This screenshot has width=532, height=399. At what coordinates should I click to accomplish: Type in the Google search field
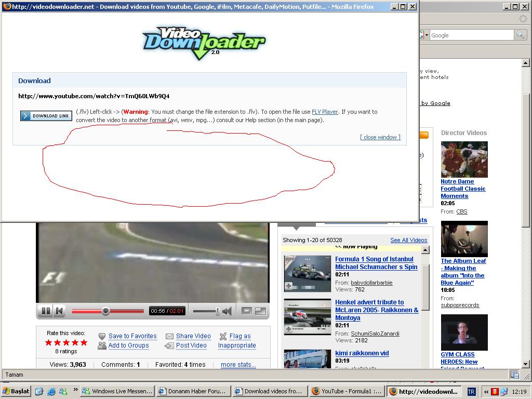coord(470,35)
